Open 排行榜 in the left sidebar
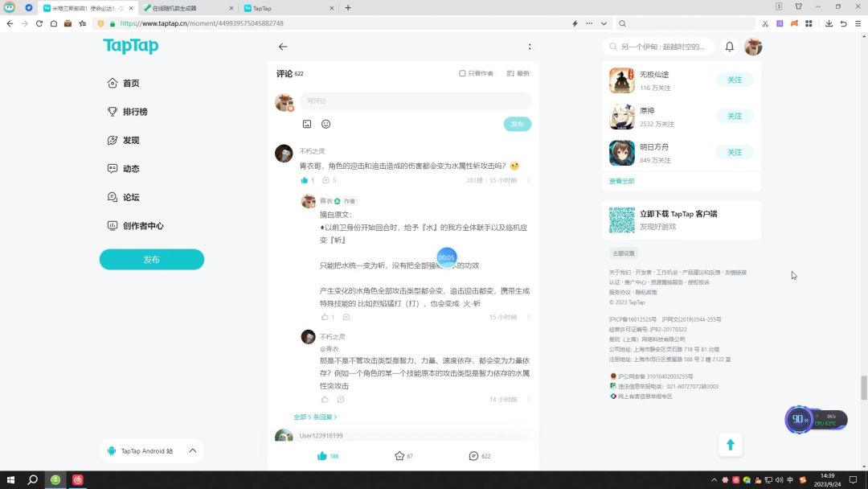The height and width of the screenshot is (489, 868). [x=135, y=112]
